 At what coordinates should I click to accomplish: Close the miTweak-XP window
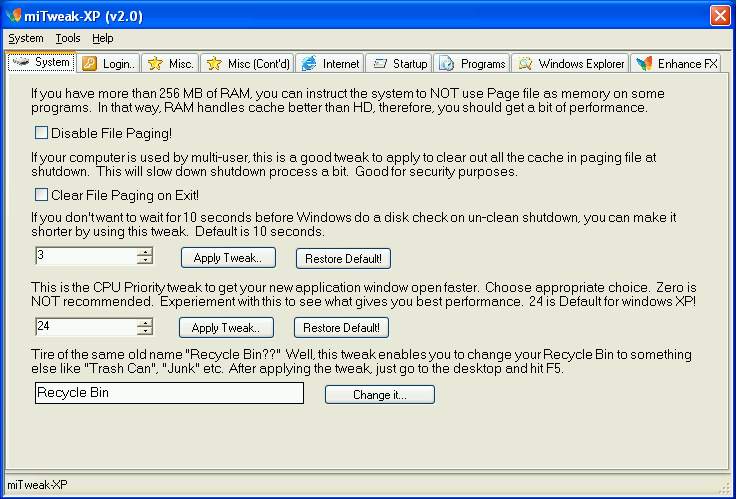[x=720, y=16]
